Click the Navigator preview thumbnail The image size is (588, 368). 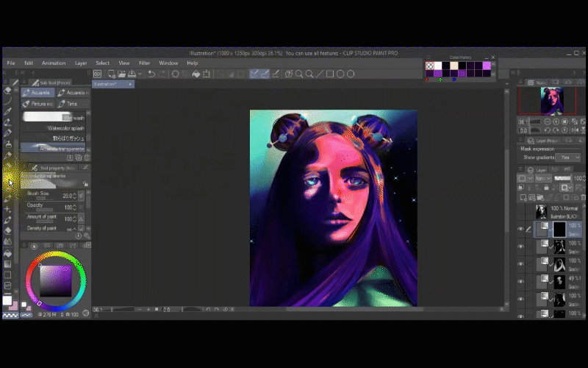coord(551,100)
